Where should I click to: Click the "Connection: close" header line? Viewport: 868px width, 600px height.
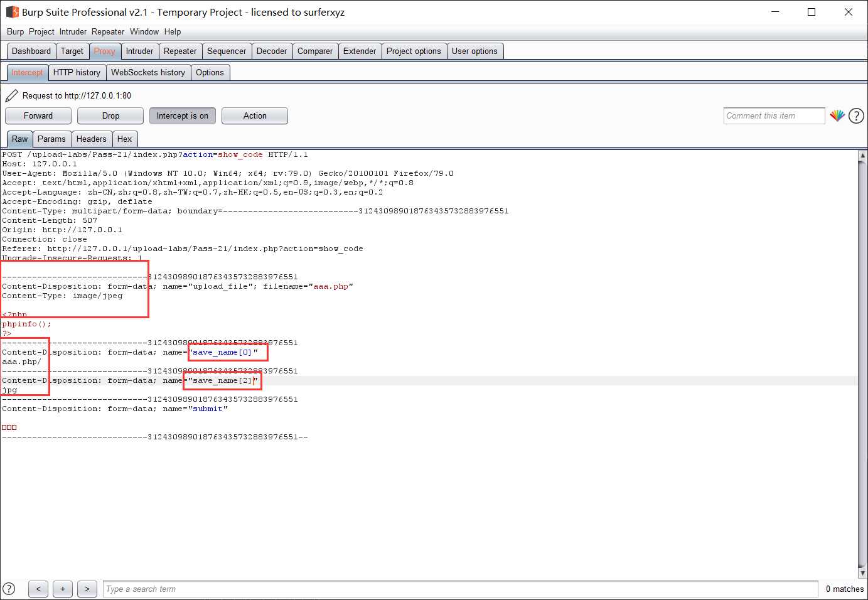45,239
